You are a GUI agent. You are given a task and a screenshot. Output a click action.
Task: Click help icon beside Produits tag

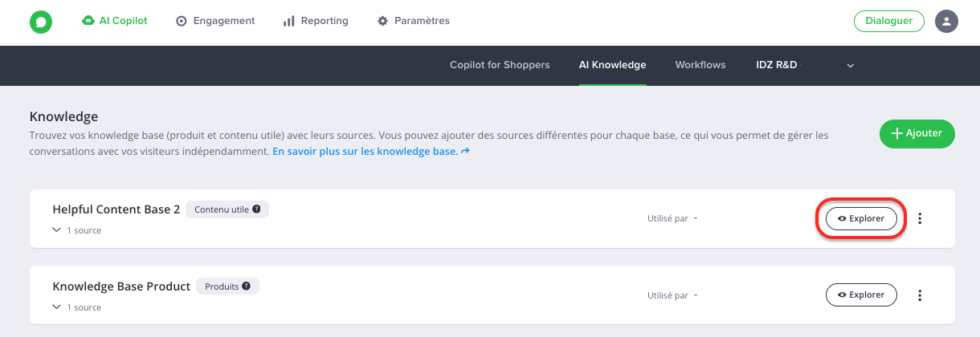pos(246,286)
